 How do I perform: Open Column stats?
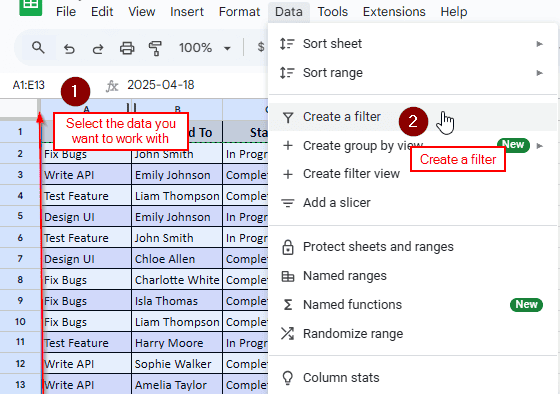click(x=412, y=378)
